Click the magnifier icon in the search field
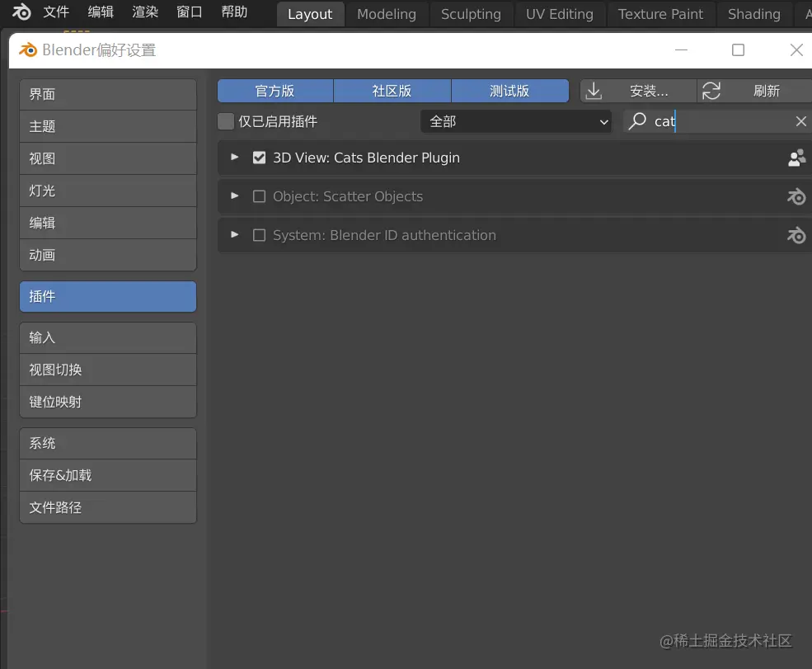Screen dimensions: 812x669 click(637, 121)
